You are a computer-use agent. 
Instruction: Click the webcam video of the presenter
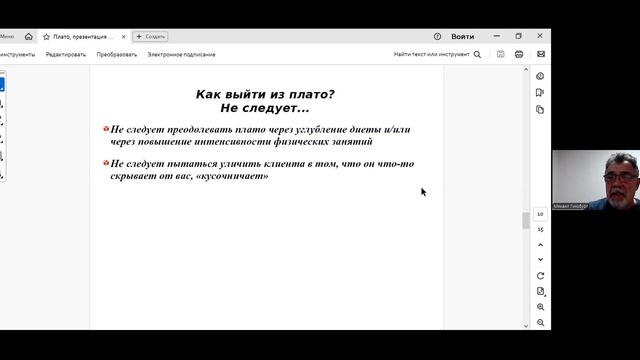click(x=596, y=180)
